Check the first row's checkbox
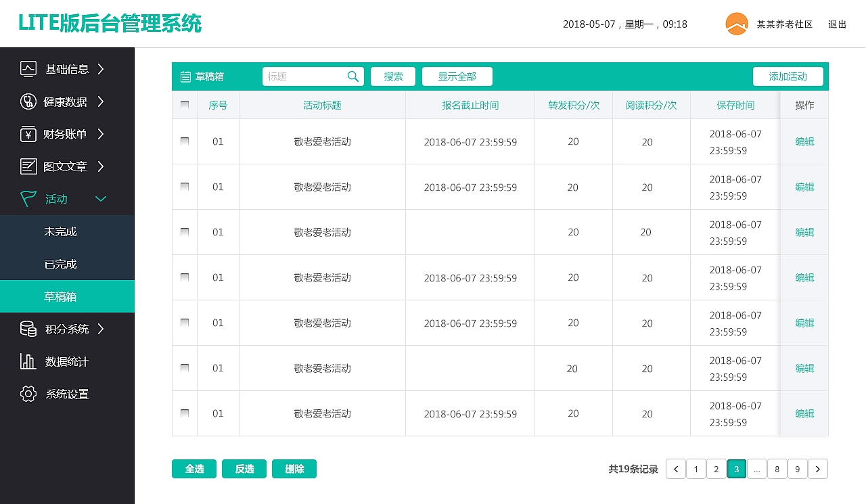 coord(184,141)
